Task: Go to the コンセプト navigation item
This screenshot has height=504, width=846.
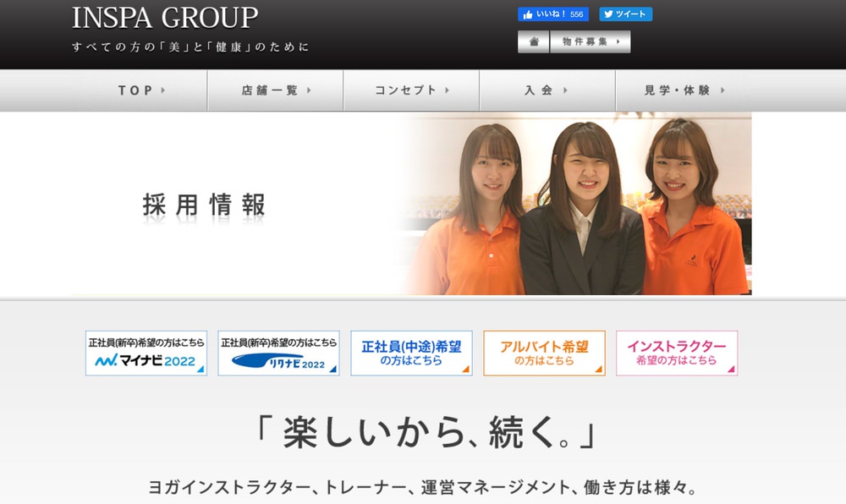Action: pos(411,90)
